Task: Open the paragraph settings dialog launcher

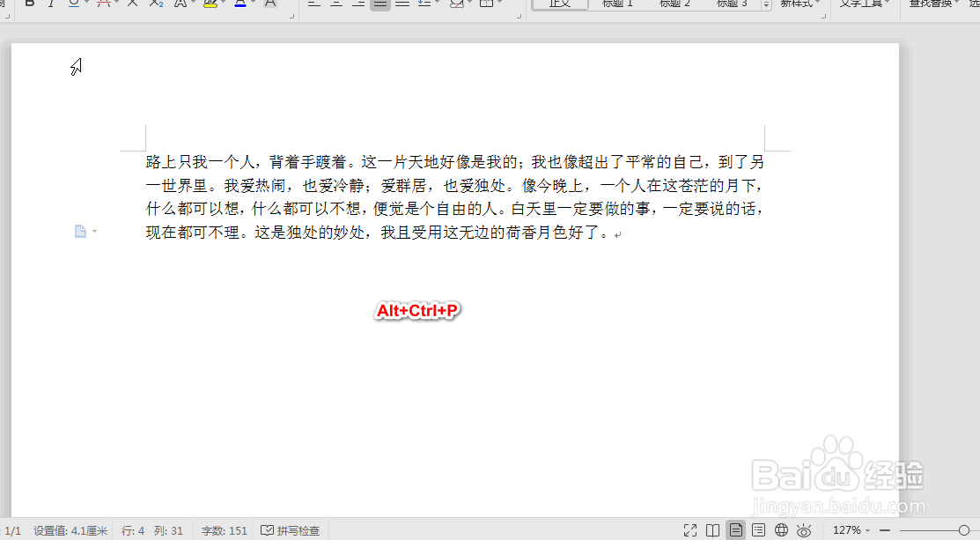Action: 519,16
